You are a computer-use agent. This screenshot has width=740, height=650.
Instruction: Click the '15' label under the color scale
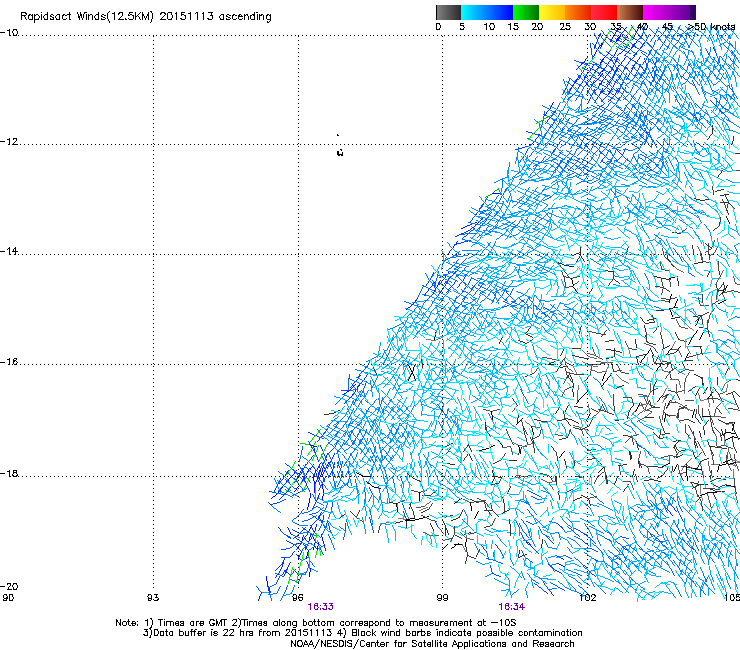click(513, 27)
